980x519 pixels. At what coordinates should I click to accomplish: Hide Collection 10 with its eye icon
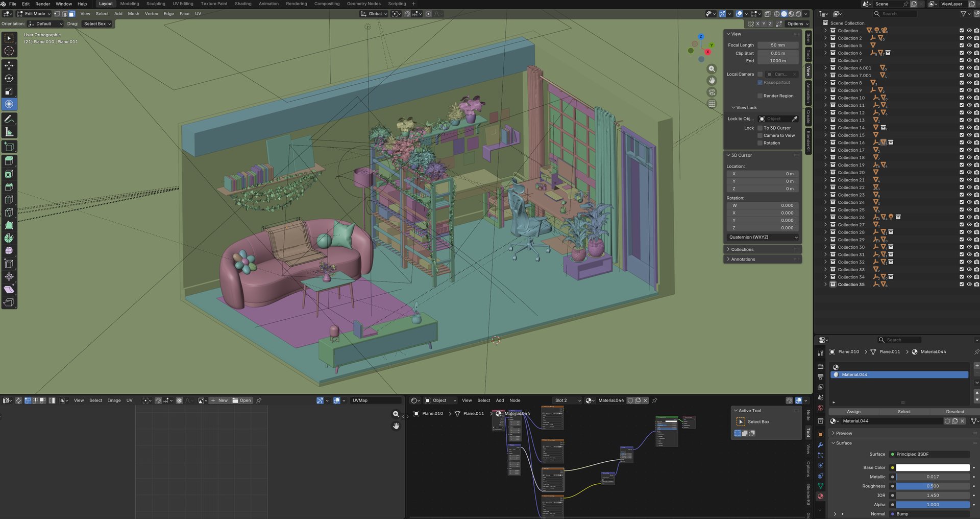(969, 98)
